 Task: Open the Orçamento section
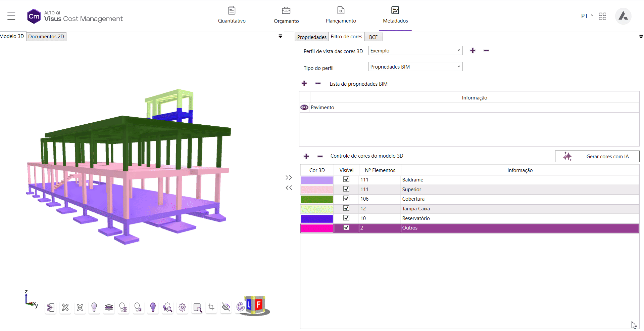coord(286,15)
